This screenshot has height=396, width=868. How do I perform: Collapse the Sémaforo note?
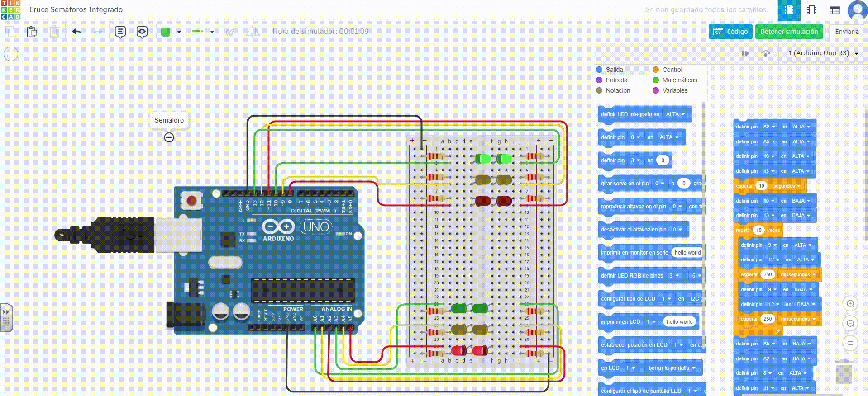(169, 137)
